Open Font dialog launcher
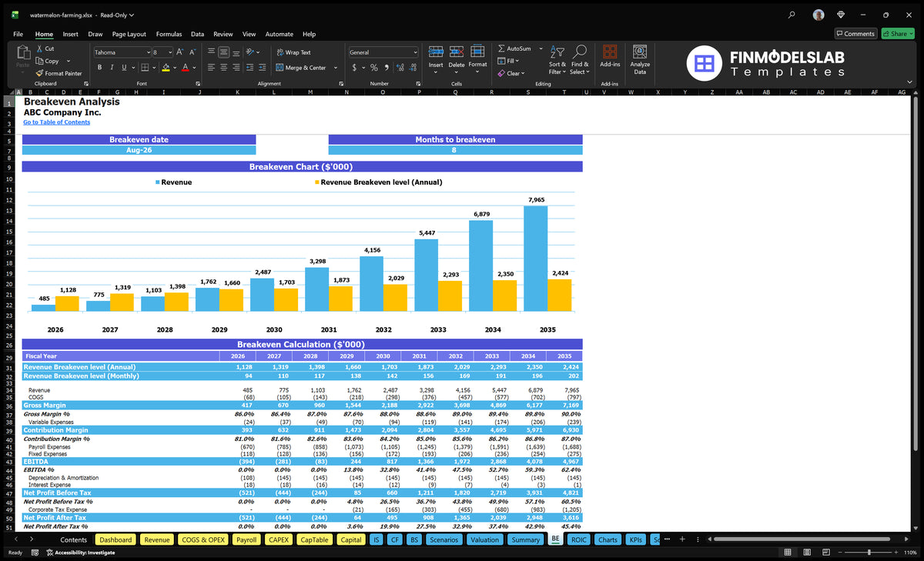Viewport: 924px width, 561px height. coord(197,83)
